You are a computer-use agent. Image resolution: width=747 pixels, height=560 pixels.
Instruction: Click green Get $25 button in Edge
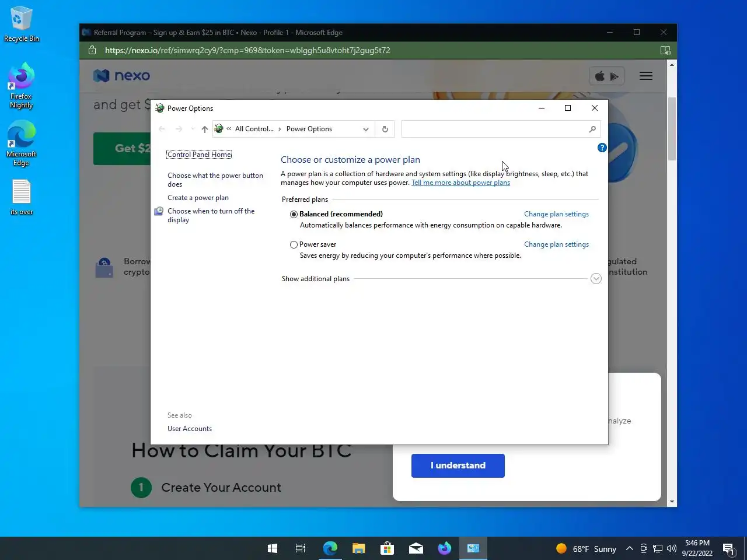pyautogui.click(x=123, y=148)
